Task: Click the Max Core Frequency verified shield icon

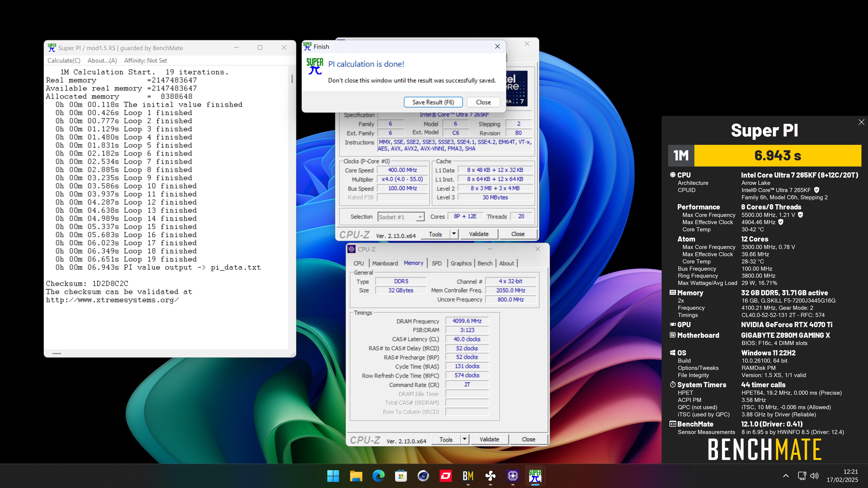Action: 801,215
